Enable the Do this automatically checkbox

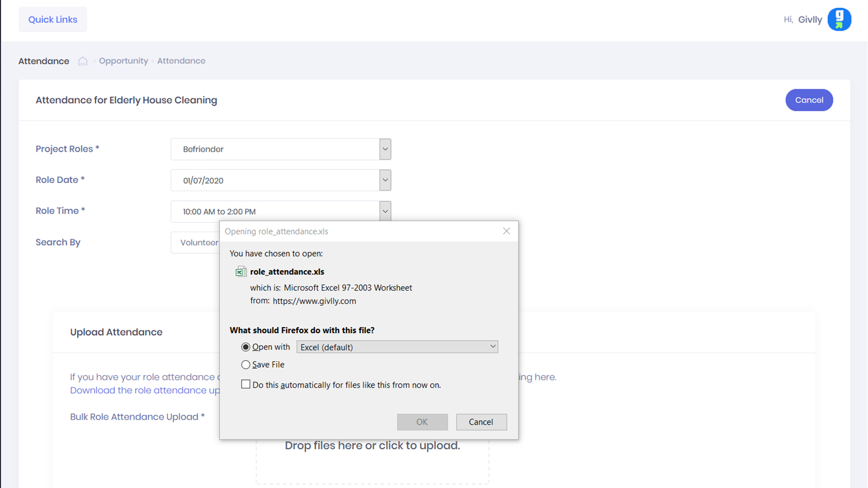pyautogui.click(x=245, y=385)
